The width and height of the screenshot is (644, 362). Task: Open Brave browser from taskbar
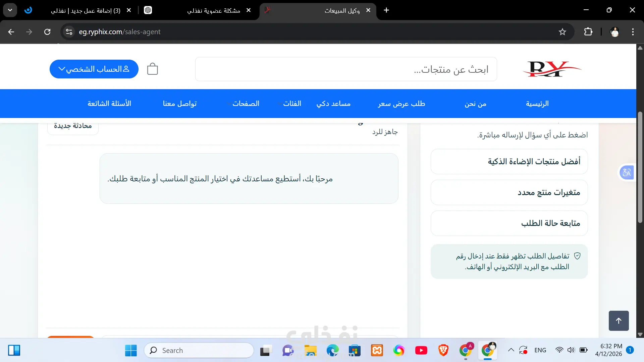443,350
